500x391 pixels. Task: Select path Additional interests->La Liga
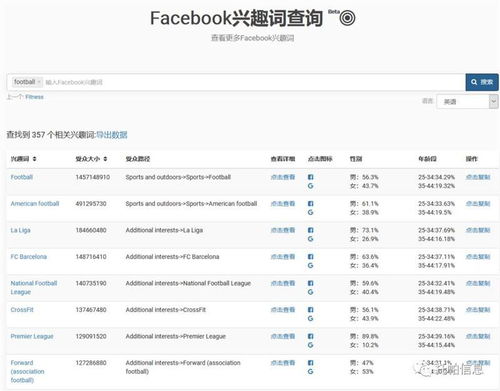click(x=164, y=230)
